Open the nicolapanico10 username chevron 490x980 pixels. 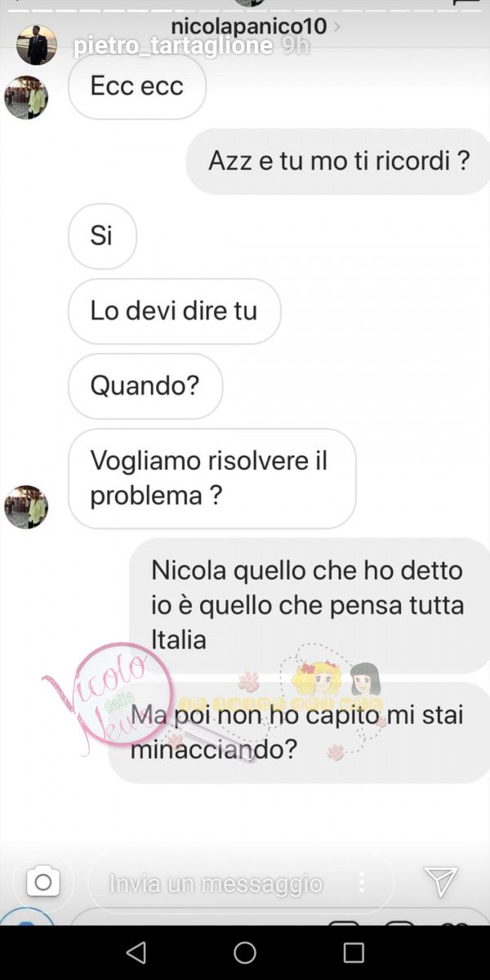tap(337, 27)
